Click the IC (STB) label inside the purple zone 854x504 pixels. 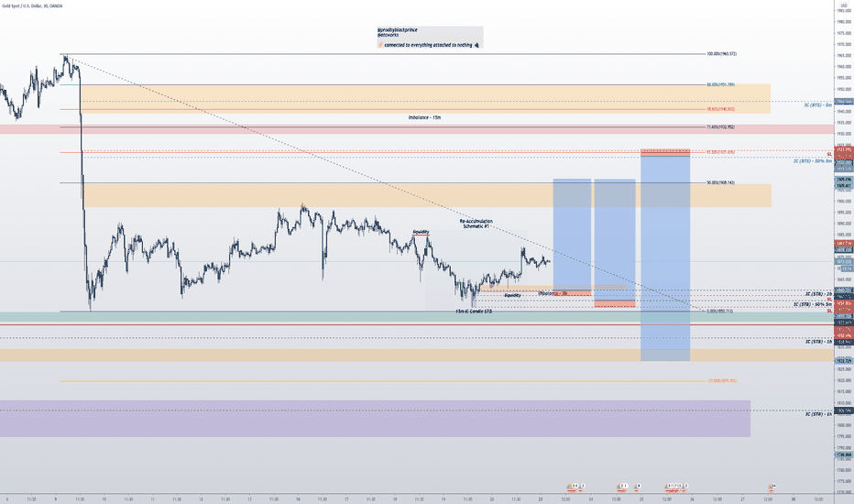click(818, 414)
